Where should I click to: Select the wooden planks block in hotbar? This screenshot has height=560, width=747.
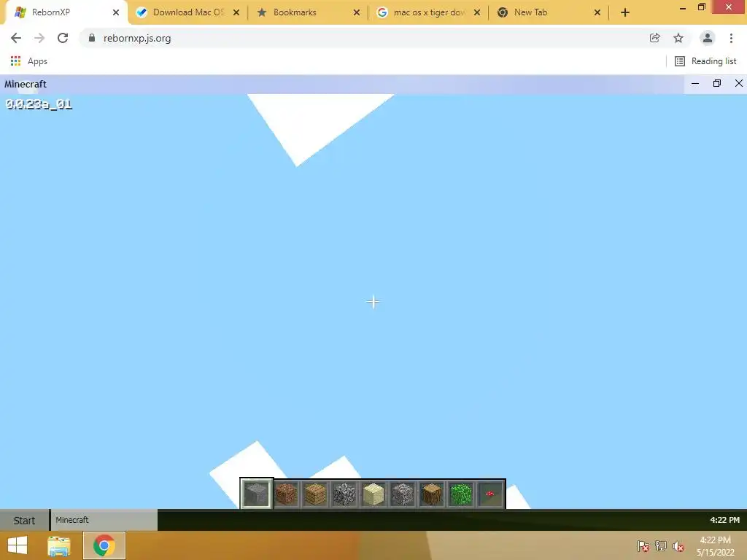[x=315, y=494]
